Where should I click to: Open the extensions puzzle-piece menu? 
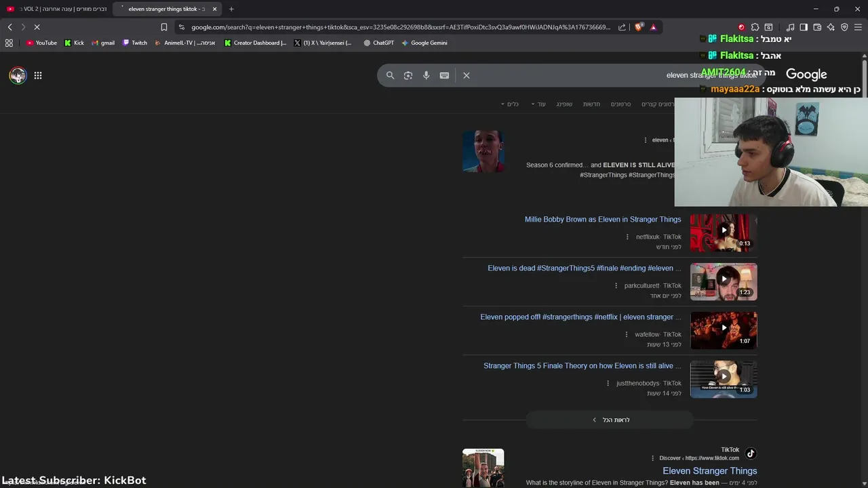click(x=755, y=27)
